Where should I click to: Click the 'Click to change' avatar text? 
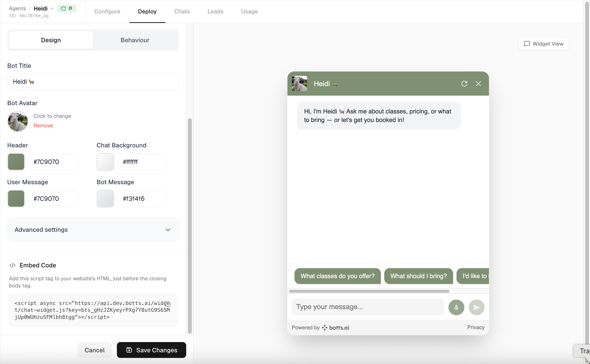(x=52, y=116)
